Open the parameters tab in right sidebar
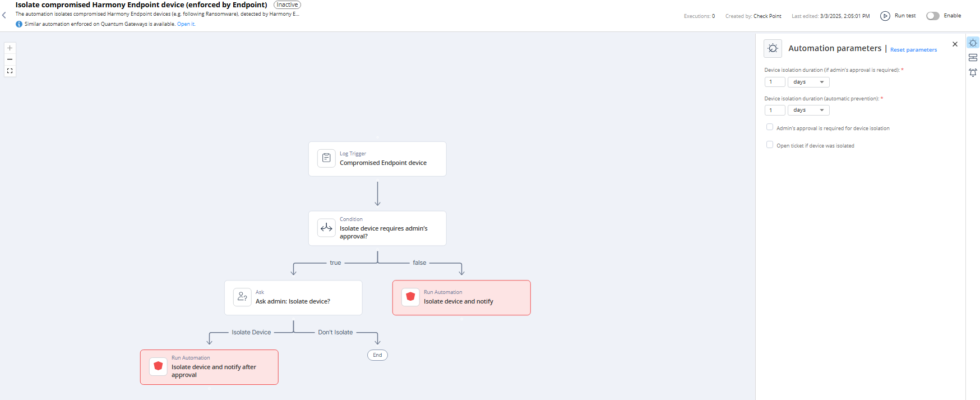Viewport: 980px width, 400px height. 973,43
